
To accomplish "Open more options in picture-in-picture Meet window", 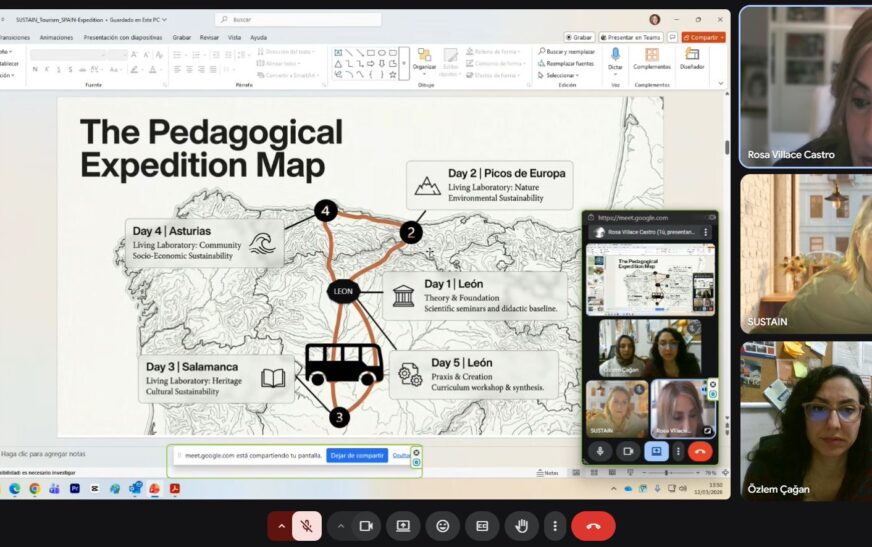I will coord(678,451).
